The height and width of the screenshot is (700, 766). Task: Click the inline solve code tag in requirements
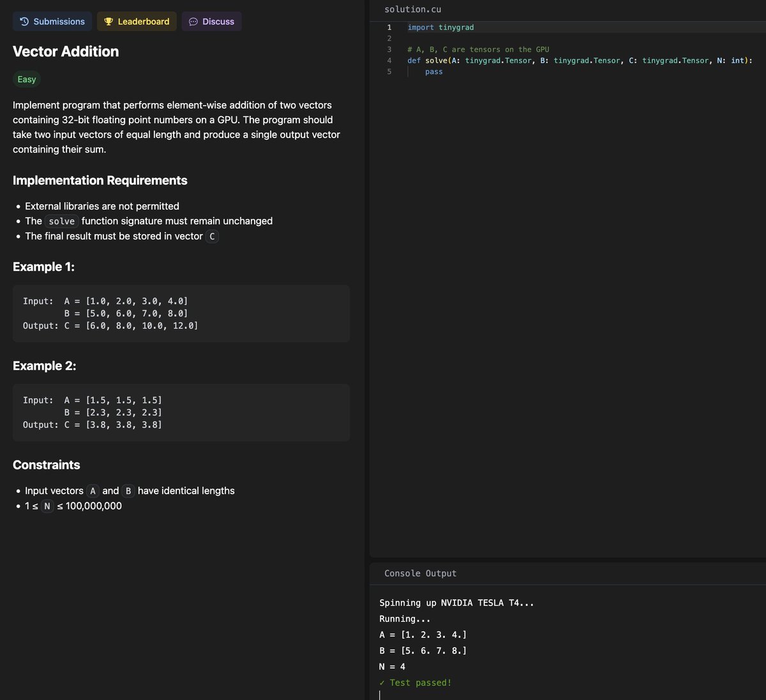[x=62, y=221]
